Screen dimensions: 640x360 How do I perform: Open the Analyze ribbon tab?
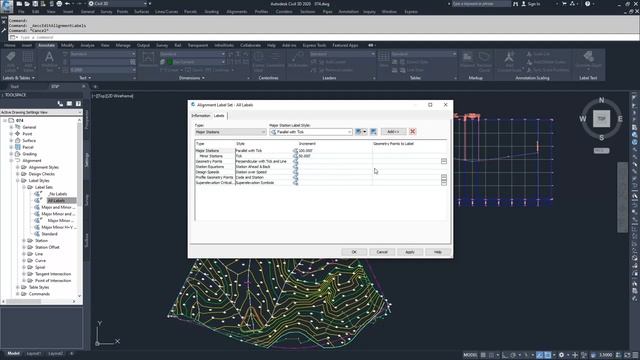(87, 45)
